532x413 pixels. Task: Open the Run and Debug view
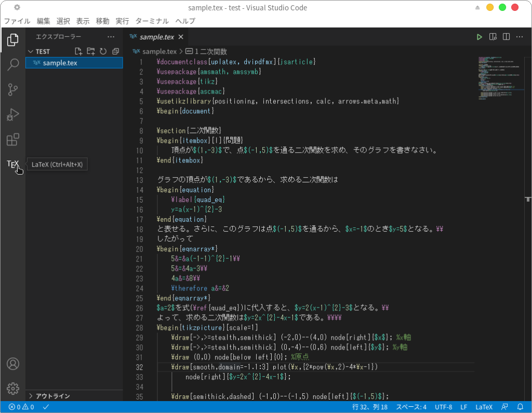(13, 114)
